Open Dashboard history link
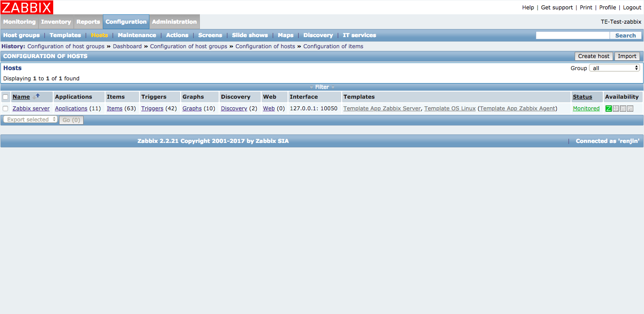The height and width of the screenshot is (314, 644). (127, 46)
